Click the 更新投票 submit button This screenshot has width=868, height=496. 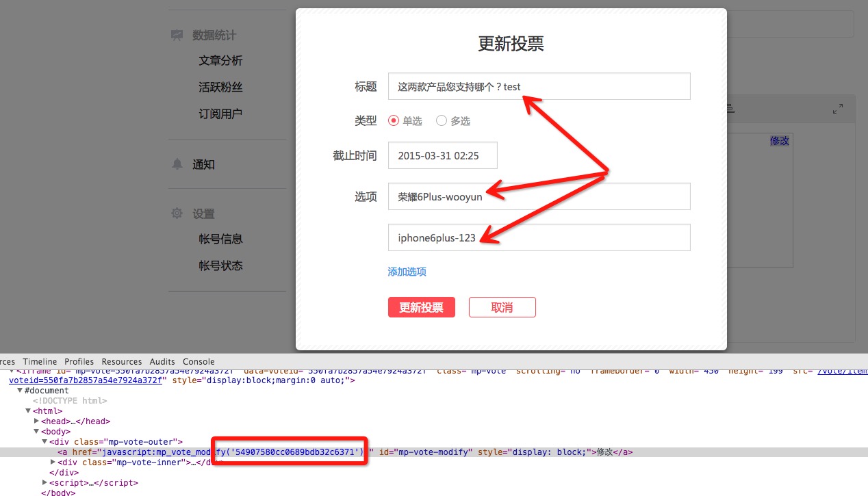point(422,307)
